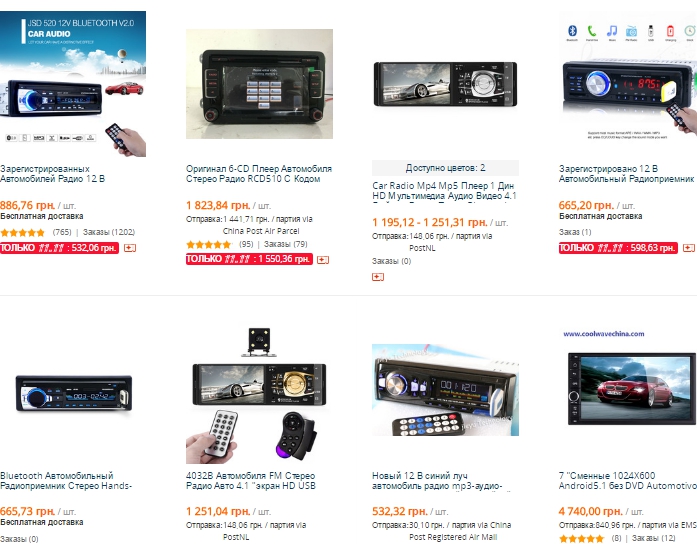Click coupon icon beside 1 550,36 грн. promo badge
The width and height of the screenshot is (697, 544).
point(323,260)
